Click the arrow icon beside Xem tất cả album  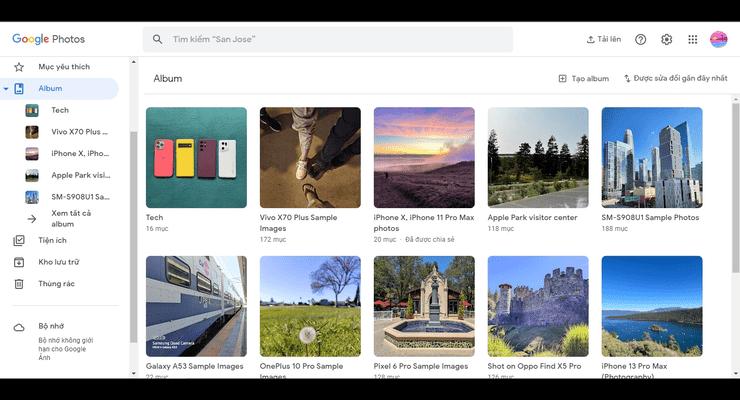tap(32, 219)
